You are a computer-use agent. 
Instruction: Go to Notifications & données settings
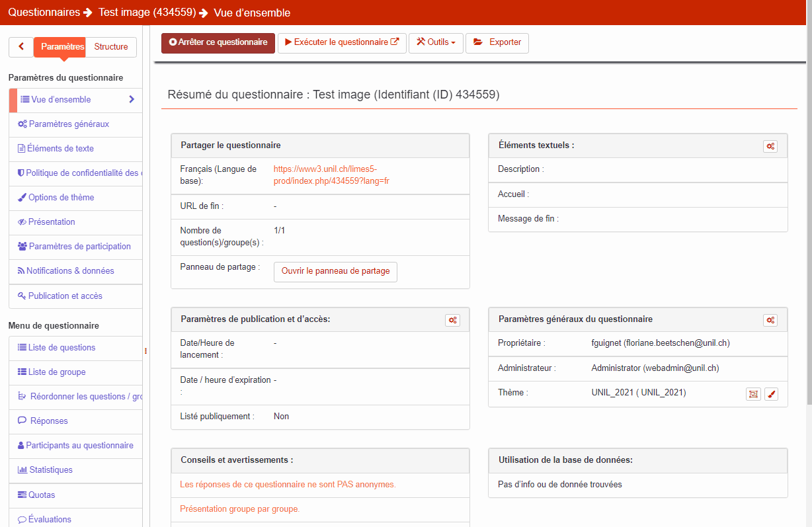point(70,271)
